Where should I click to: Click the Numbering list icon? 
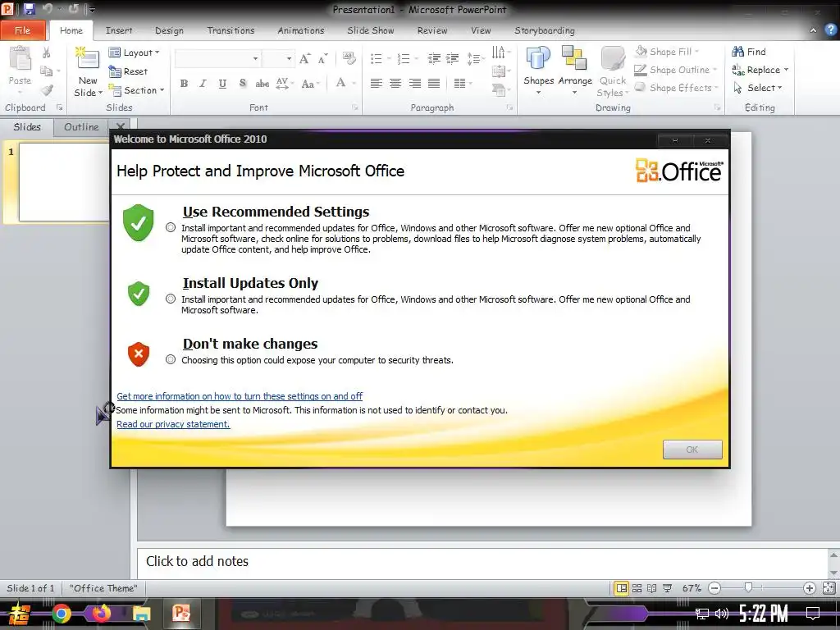click(403, 58)
